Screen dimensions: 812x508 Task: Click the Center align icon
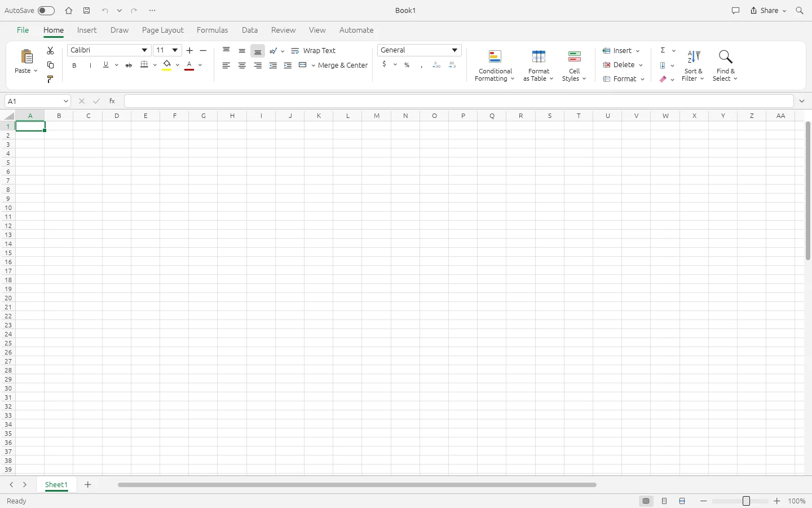tap(242, 65)
